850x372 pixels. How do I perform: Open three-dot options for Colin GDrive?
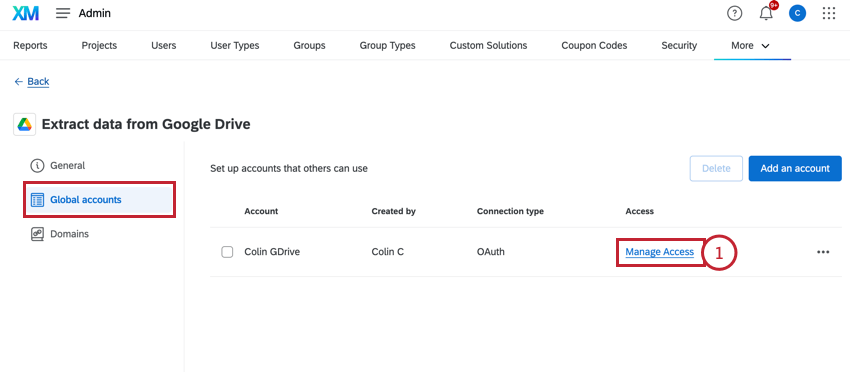[823, 252]
